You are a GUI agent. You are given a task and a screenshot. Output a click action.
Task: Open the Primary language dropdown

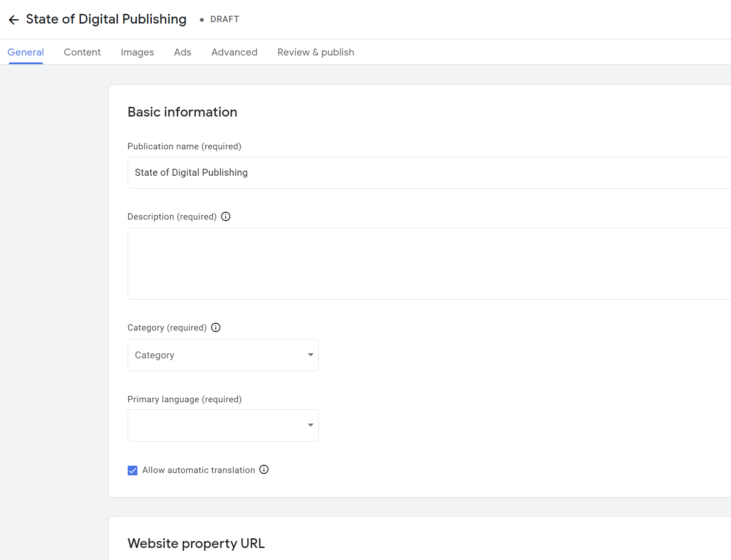(223, 425)
